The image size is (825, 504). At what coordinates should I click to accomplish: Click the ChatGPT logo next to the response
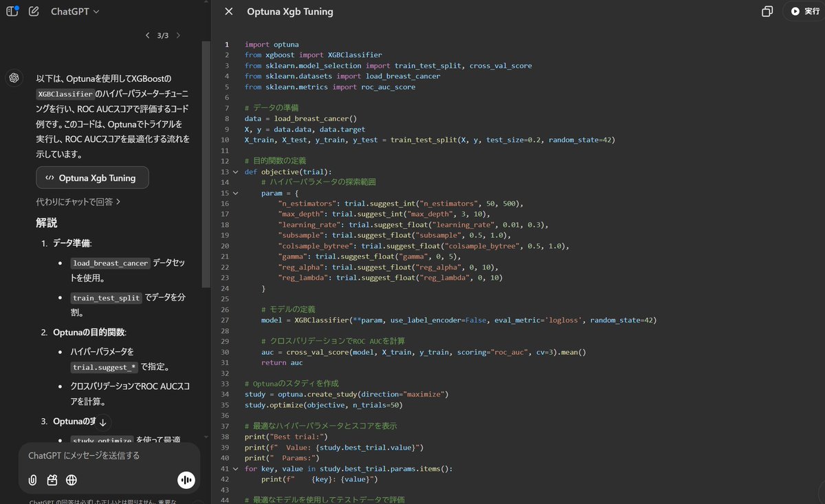point(14,78)
